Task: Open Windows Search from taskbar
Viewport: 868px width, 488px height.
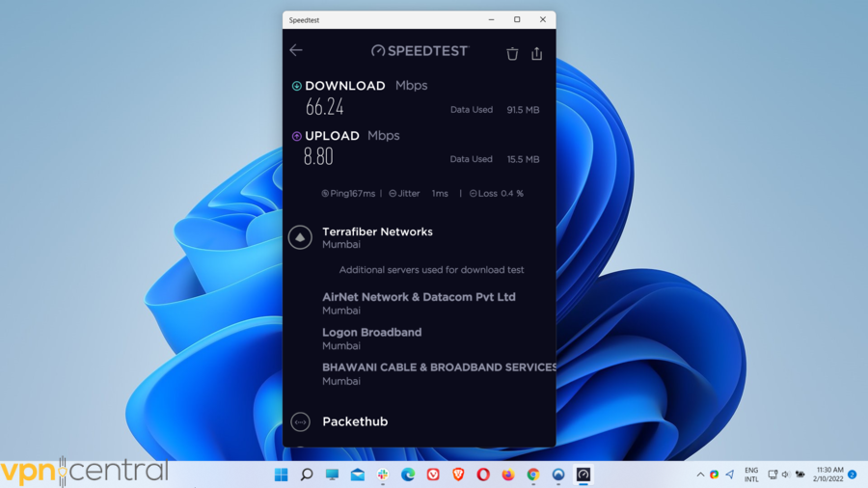Action: (x=306, y=474)
